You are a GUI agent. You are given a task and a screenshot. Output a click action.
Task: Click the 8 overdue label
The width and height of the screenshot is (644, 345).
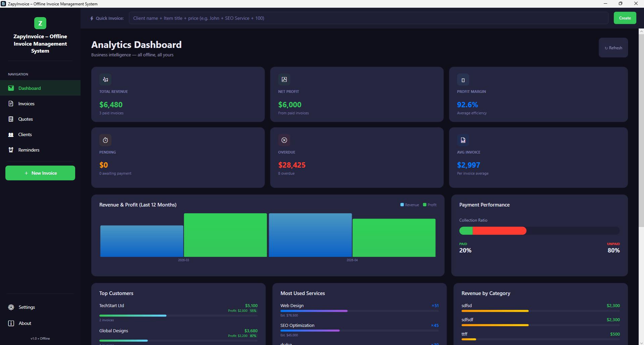[286, 173]
